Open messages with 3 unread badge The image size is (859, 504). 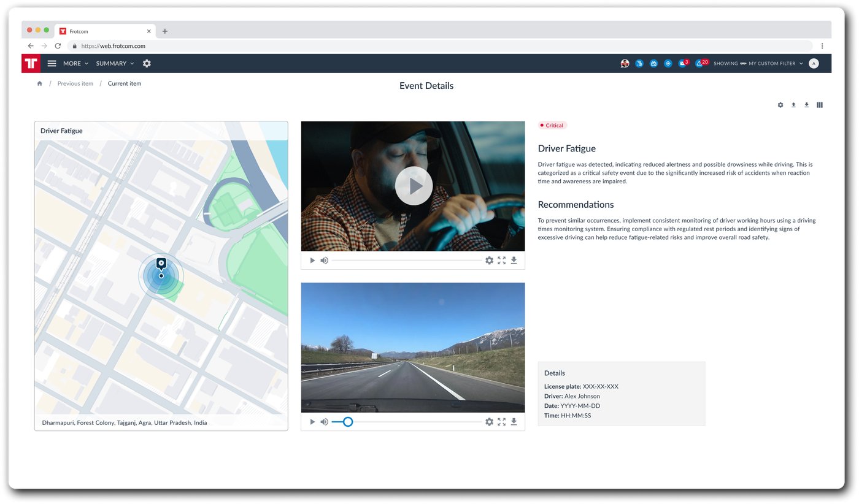click(x=684, y=63)
